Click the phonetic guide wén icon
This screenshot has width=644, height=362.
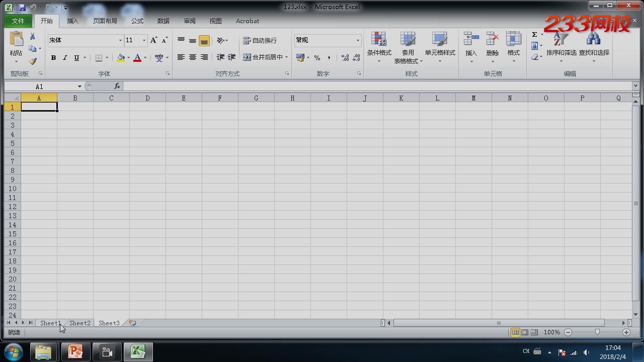click(159, 58)
